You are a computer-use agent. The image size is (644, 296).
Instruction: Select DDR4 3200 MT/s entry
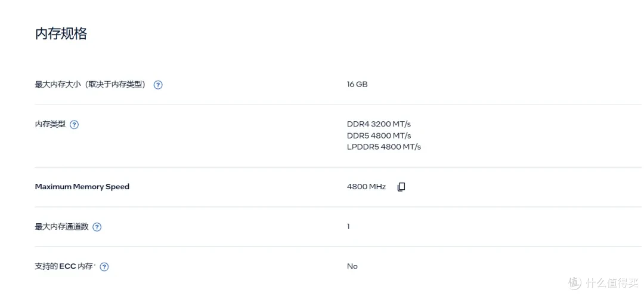tap(379, 124)
